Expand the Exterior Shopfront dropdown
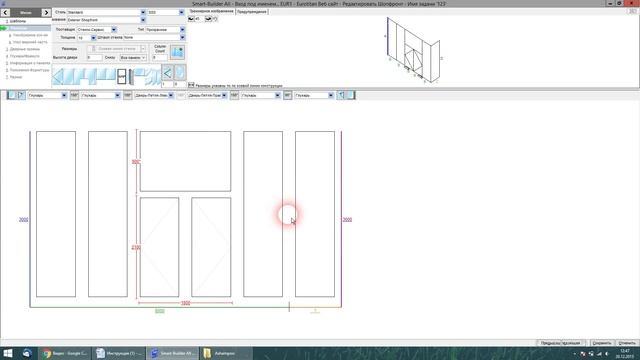Viewport: 640px width, 360px height. pos(143,20)
